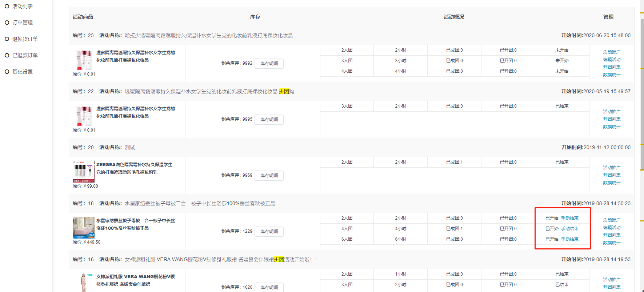Open 开团列表 for activity 22
The width and height of the screenshot is (644, 292).
(612, 119)
